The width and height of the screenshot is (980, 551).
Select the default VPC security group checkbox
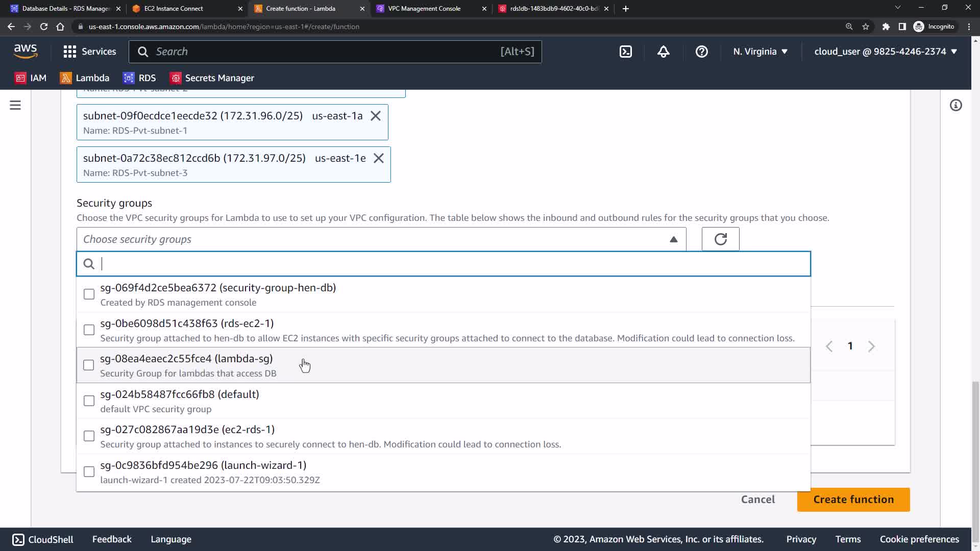coord(89,401)
